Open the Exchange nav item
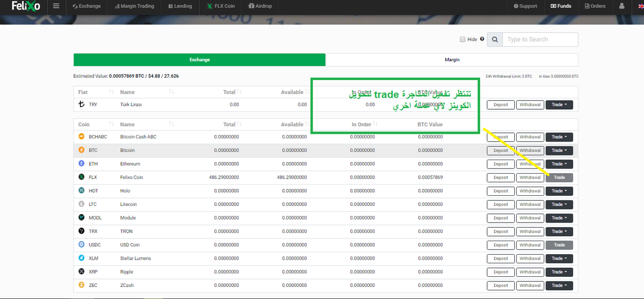Image resolution: width=644 pixels, height=299 pixels. [x=87, y=7]
